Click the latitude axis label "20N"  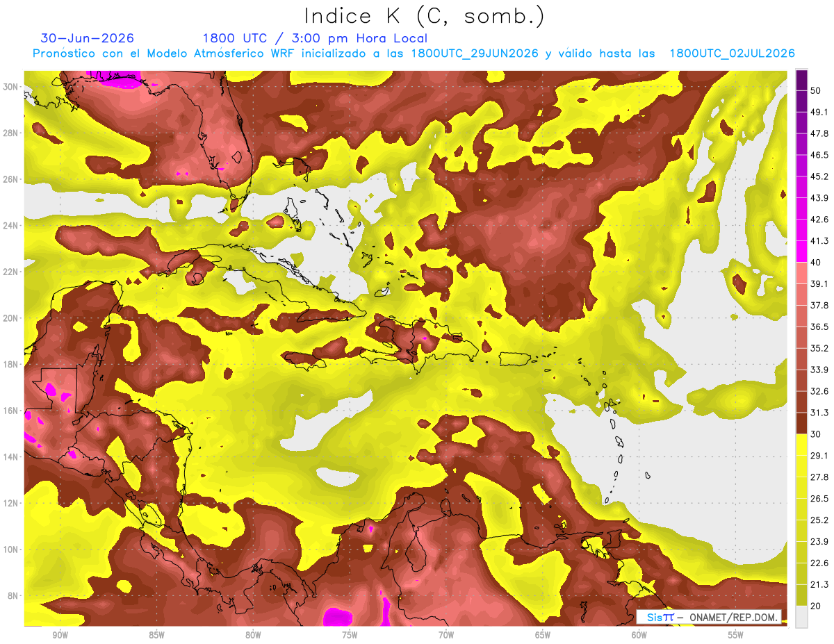(x=12, y=318)
